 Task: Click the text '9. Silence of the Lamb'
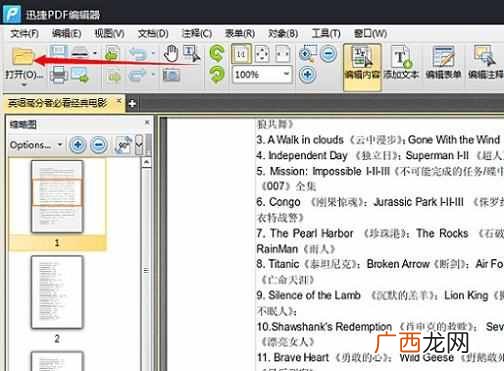pos(308,295)
